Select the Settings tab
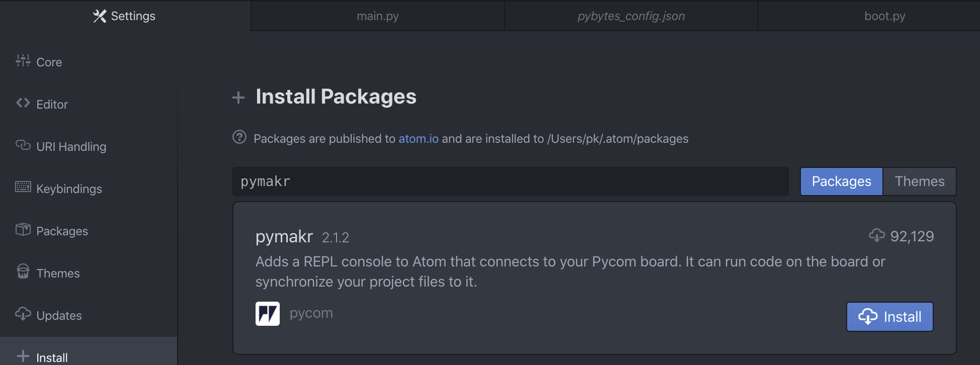The height and width of the screenshot is (365, 980). (x=125, y=16)
